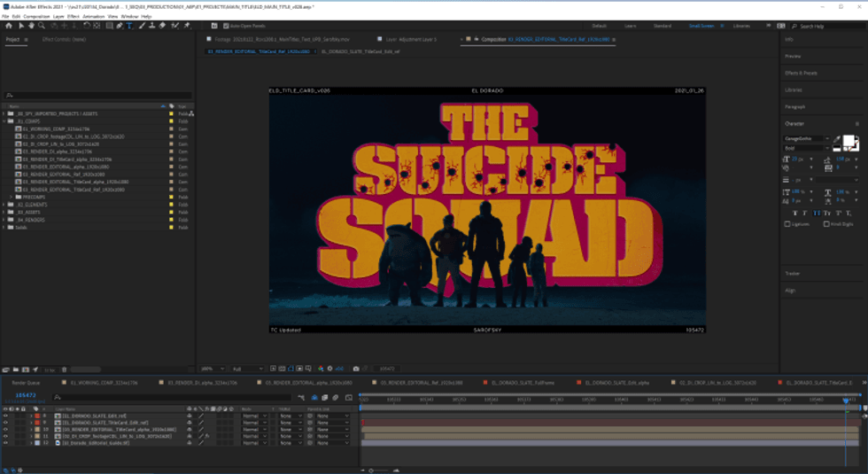Open the File menu
The height and width of the screenshot is (474, 868).
[5, 17]
